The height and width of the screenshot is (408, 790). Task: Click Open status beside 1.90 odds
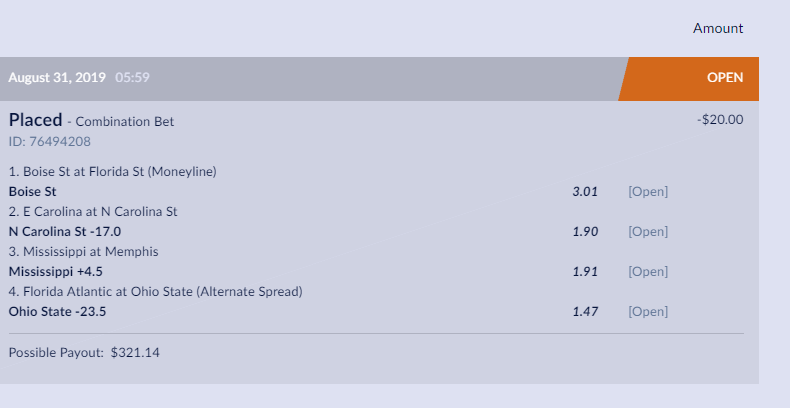coord(648,232)
